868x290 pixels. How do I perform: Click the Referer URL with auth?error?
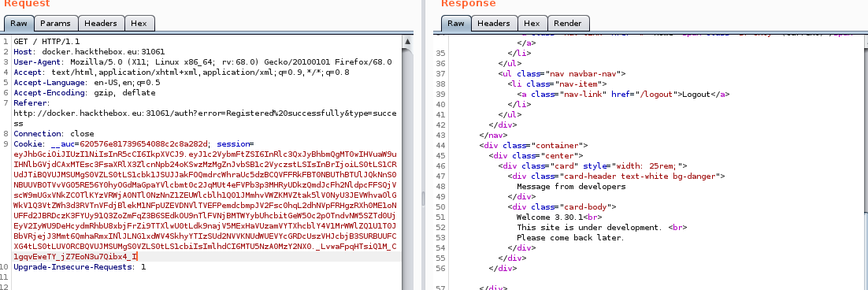click(x=205, y=118)
